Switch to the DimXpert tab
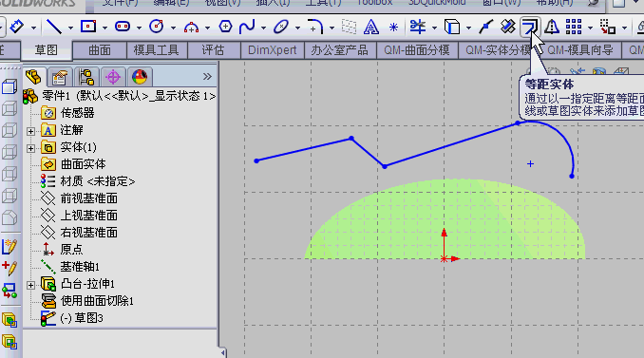 (x=273, y=50)
